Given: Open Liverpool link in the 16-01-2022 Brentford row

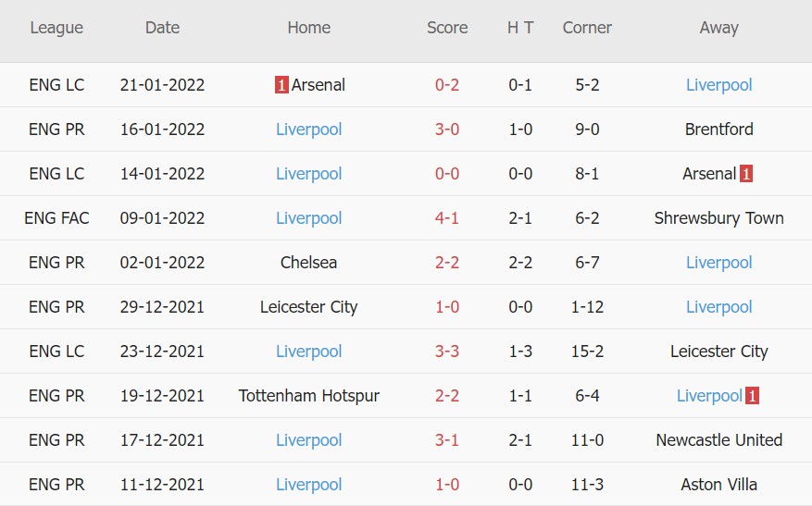Looking at the screenshot, I should [308, 130].
